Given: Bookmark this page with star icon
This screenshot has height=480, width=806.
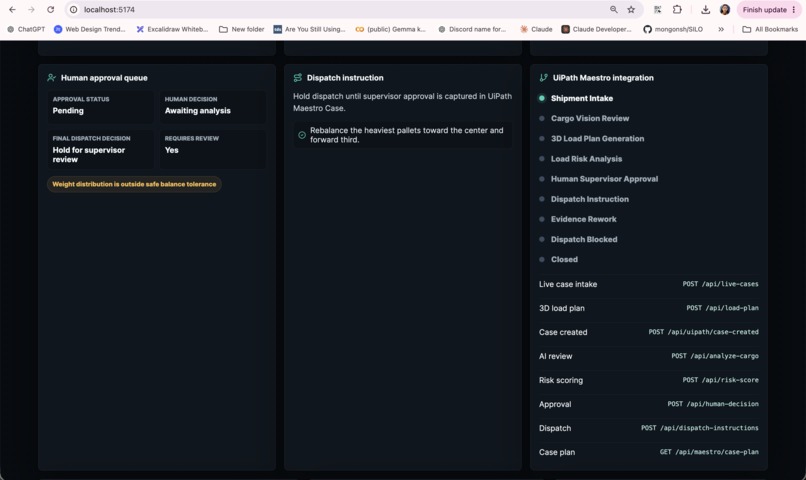Looking at the screenshot, I should (631, 10).
